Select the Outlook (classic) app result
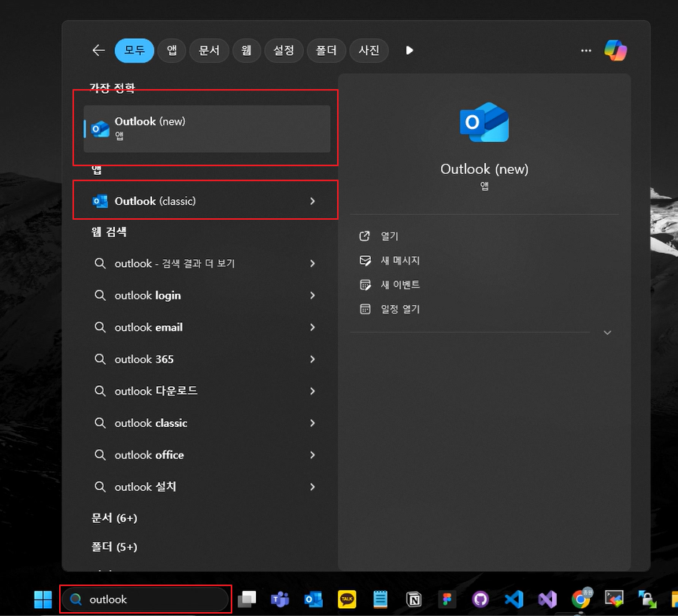Screen dimensions: 678x616 [x=206, y=201]
